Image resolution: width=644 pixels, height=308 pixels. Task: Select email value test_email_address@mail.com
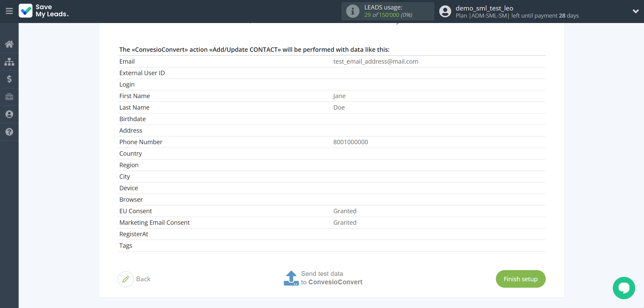(376, 62)
